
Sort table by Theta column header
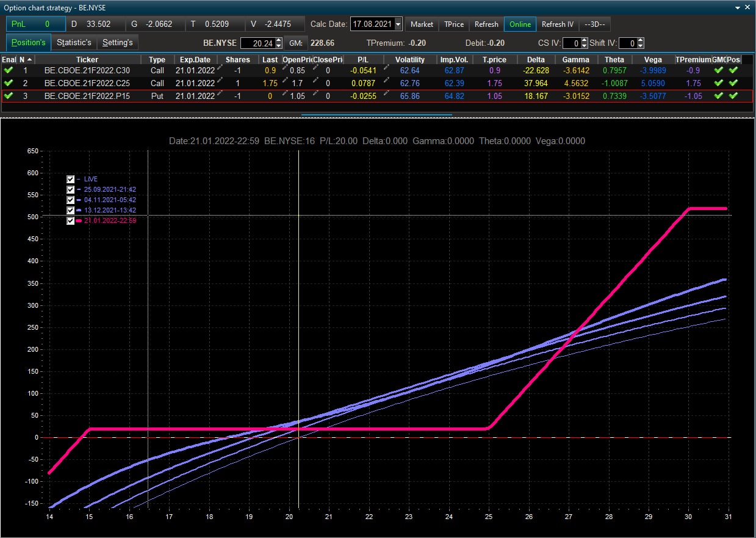click(614, 59)
